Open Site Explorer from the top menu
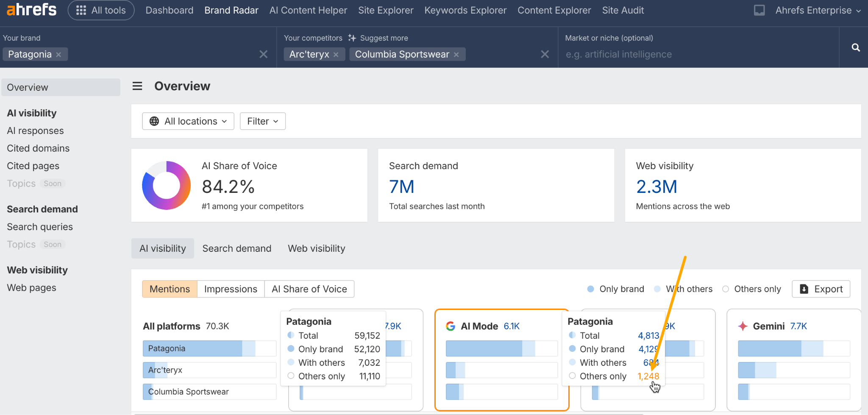Viewport: 868px width, 415px height. click(x=385, y=10)
